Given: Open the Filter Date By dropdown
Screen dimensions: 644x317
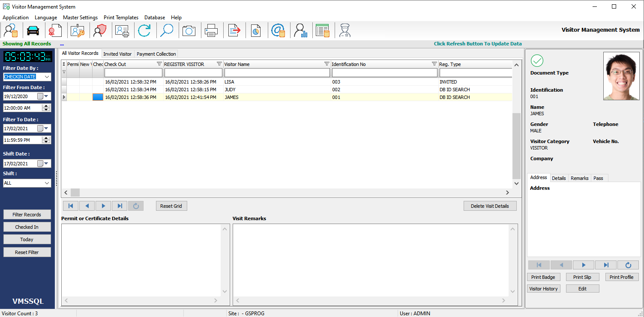Looking at the screenshot, I should [x=47, y=77].
